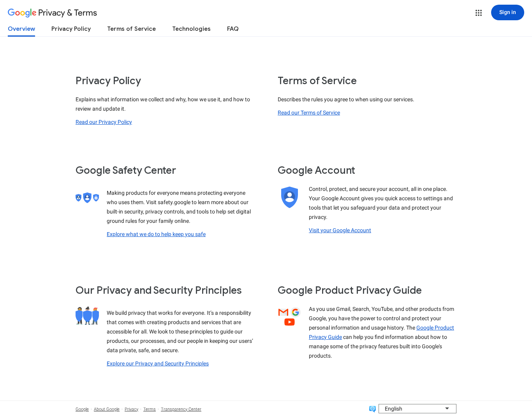Open the Google apps grid icon
Image resolution: width=532 pixels, height=418 pixels.
click(479, 13)
